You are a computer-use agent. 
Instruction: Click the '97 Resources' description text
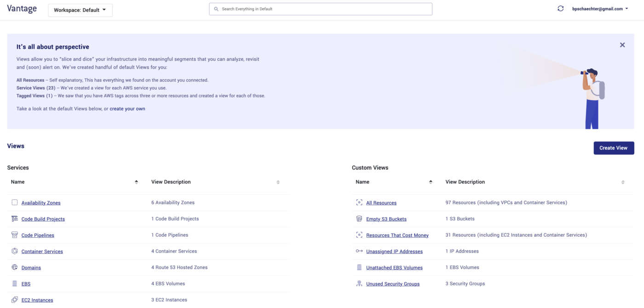(x=506, y=202)
